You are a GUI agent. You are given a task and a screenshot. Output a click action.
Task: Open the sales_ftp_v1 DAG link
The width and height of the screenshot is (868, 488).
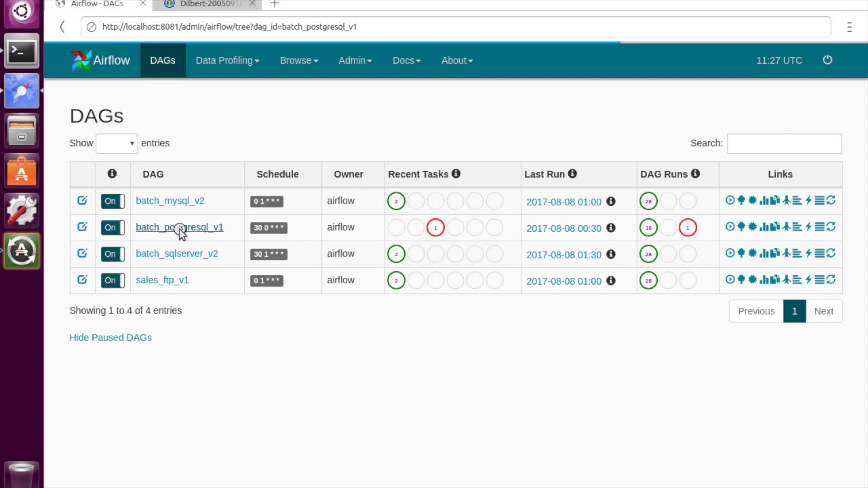click(162, 280)
